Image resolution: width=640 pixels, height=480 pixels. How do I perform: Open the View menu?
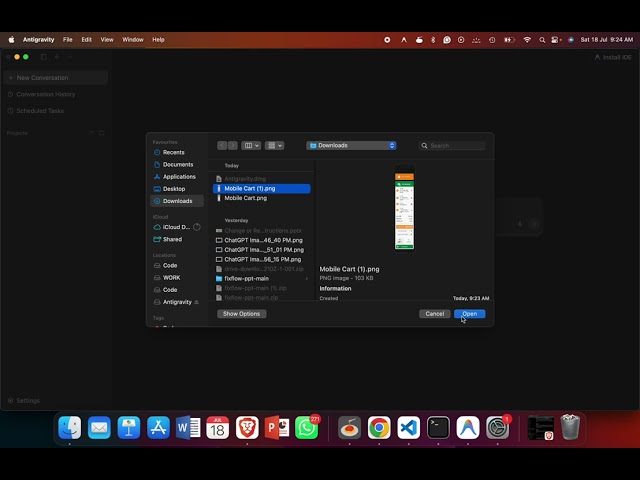pos(107,40)
